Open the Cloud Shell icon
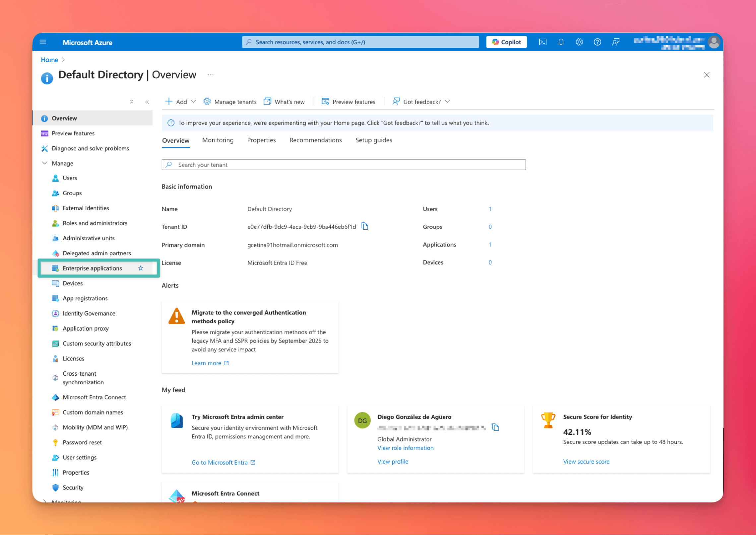The image size is (756, 535). click(x=543, y=42)
